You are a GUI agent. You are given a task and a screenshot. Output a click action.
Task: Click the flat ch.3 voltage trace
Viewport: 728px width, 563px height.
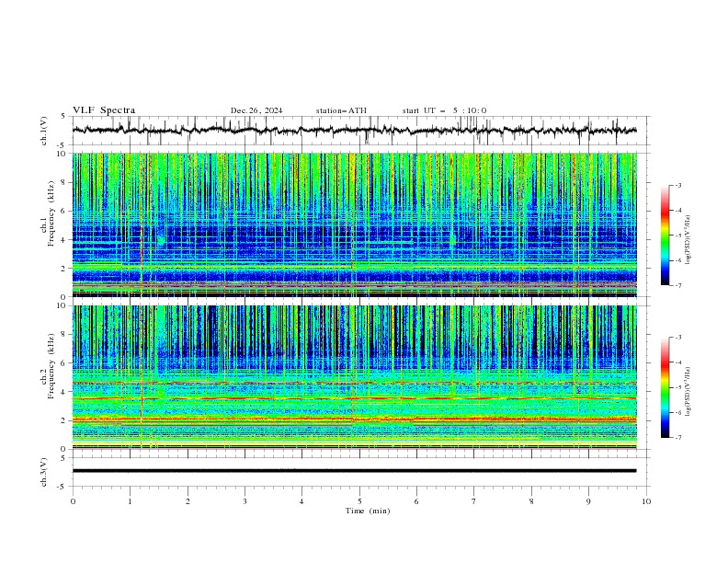(x=354, y=471)
